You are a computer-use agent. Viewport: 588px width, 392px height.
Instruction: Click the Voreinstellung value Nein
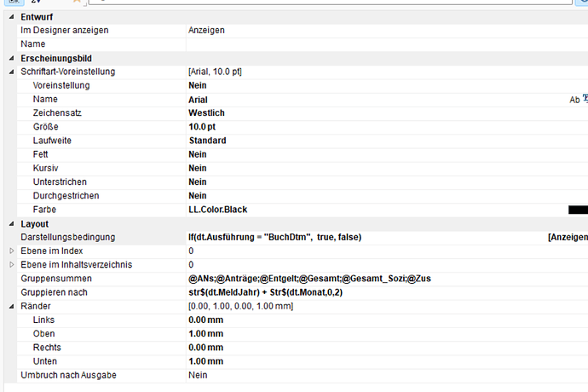click(198, 85)
